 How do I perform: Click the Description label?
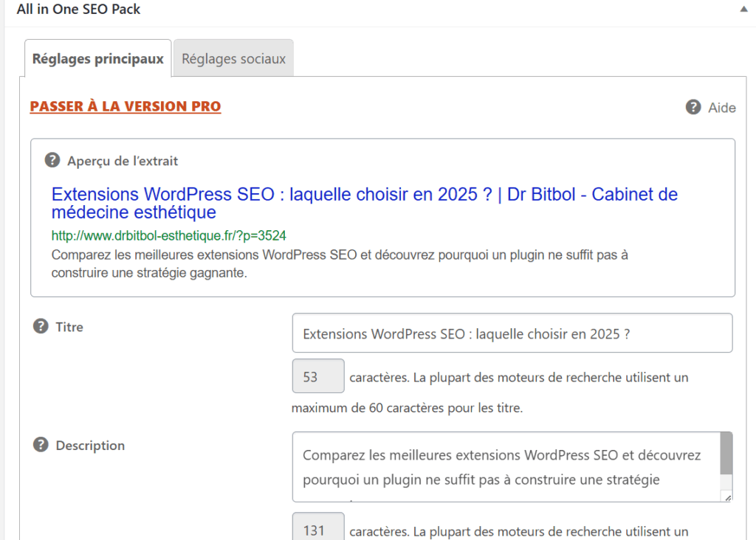90,446
